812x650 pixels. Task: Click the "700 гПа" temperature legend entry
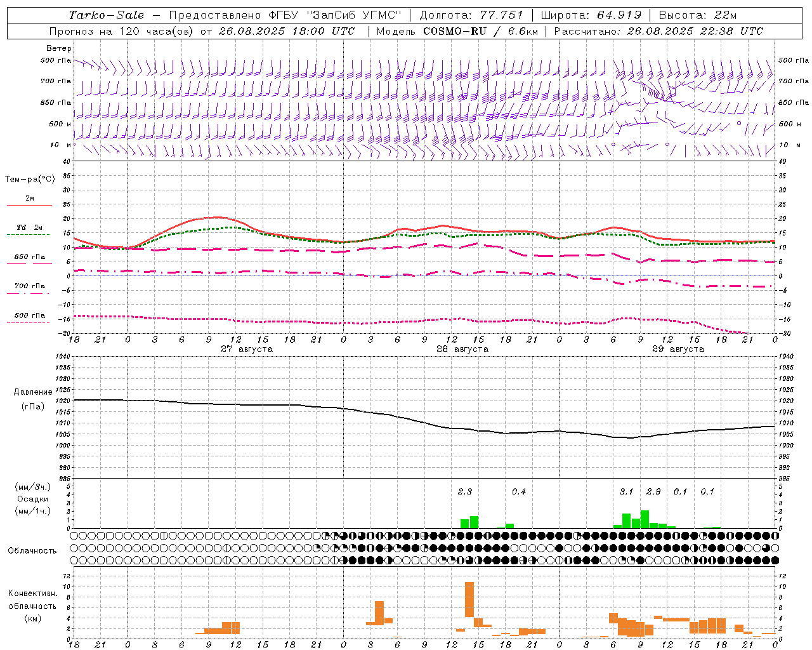pyautogui.click(x=29, y=286)
